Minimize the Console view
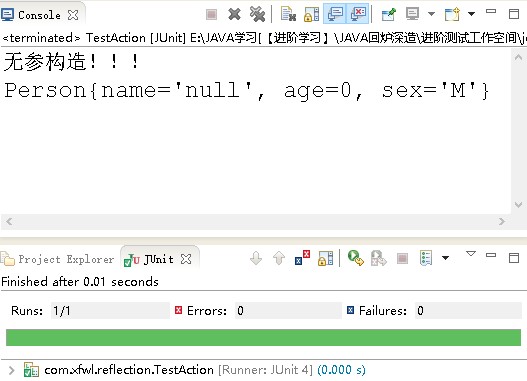 491,11
